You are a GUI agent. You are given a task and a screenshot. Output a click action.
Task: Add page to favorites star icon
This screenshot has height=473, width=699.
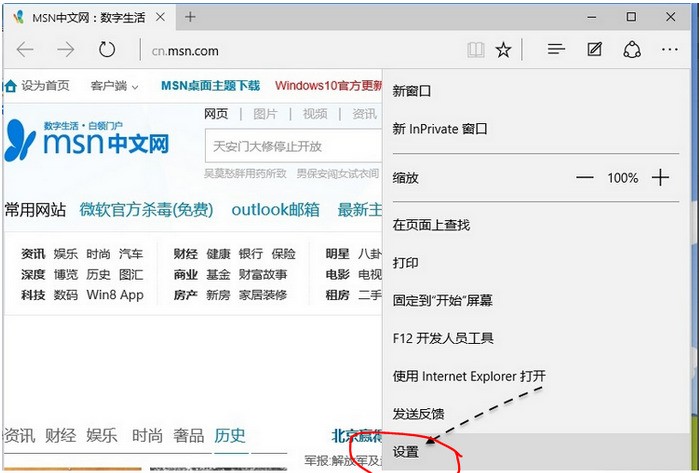click(503, 50)
